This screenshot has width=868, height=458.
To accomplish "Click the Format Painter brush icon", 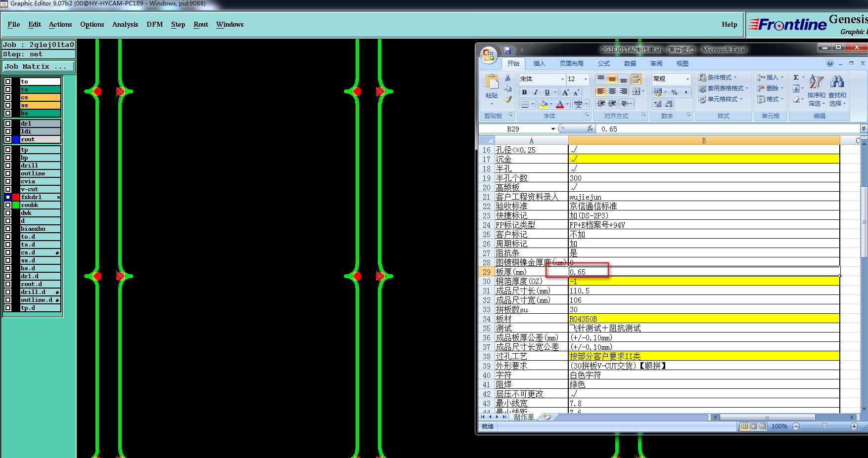I will [507, 100].
